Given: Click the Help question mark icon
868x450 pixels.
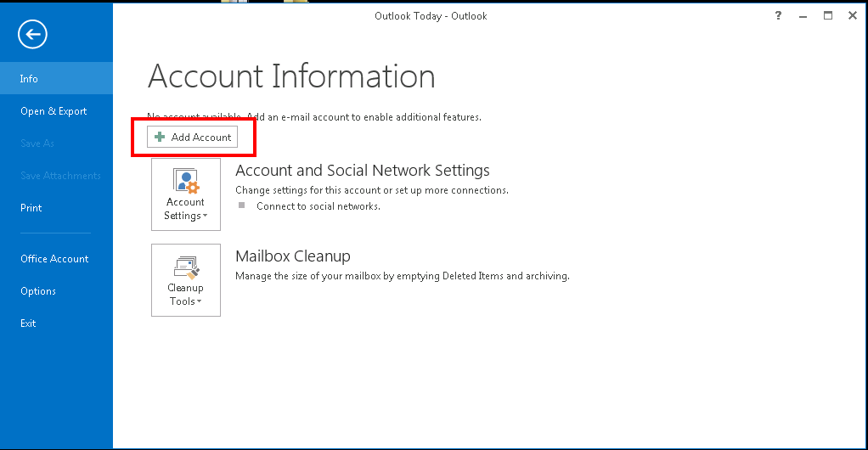Looking at the screenshot, I should (x=778, y=15).
